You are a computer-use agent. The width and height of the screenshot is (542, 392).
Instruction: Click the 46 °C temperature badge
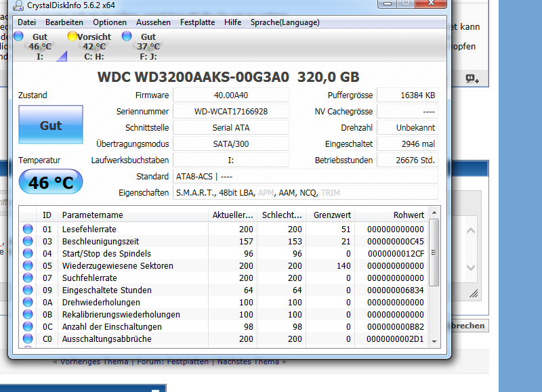coord(51,182)
